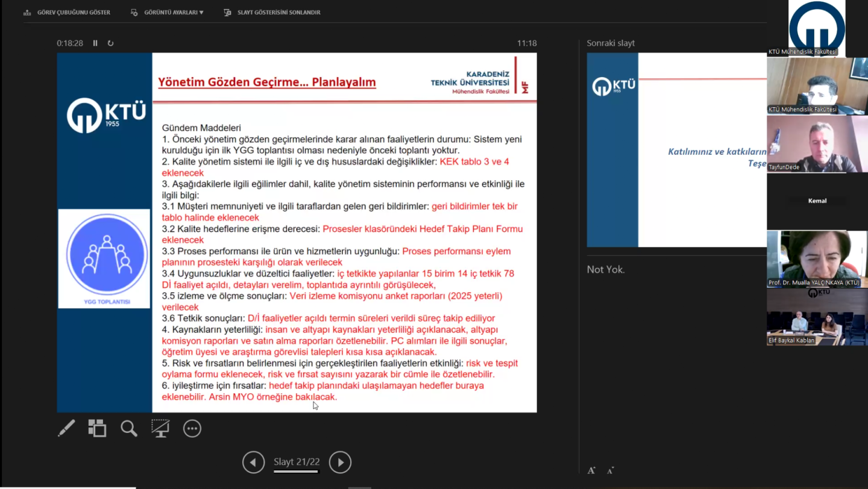Click the next slide preview thumbnail
This screenshot has height=489, width=868.
(x=676, y=150)
